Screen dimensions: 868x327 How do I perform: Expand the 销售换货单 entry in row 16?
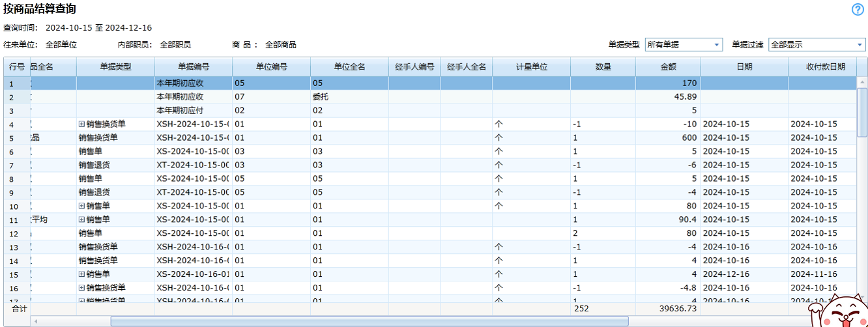pyautogui.click(x=82, y=288)
